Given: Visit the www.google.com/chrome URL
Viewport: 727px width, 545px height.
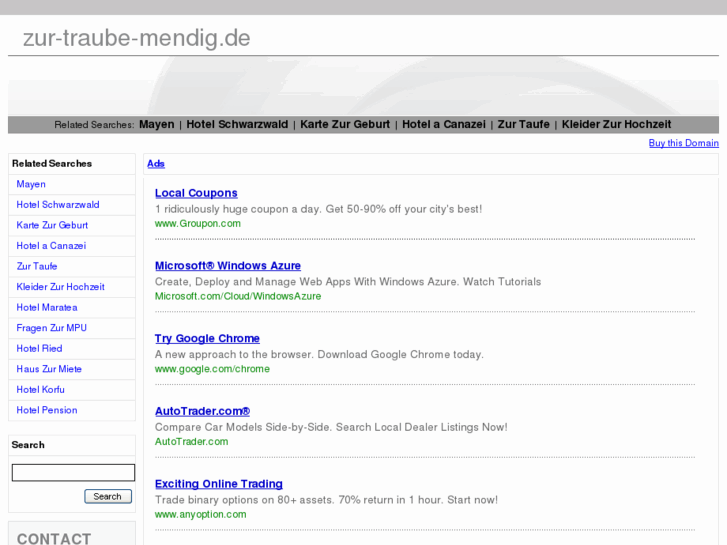Looking at the screenshot, I should pyautogui.click(x=212, y=369).
